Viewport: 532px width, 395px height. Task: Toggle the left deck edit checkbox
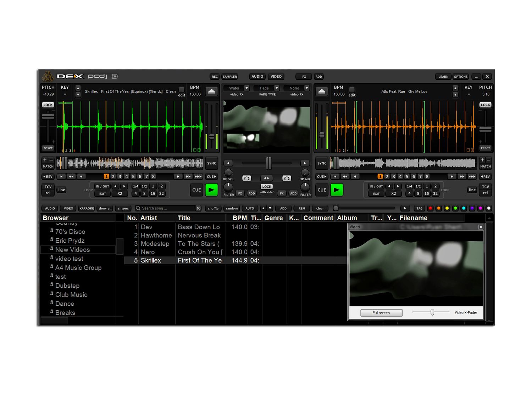pos(182,90)
